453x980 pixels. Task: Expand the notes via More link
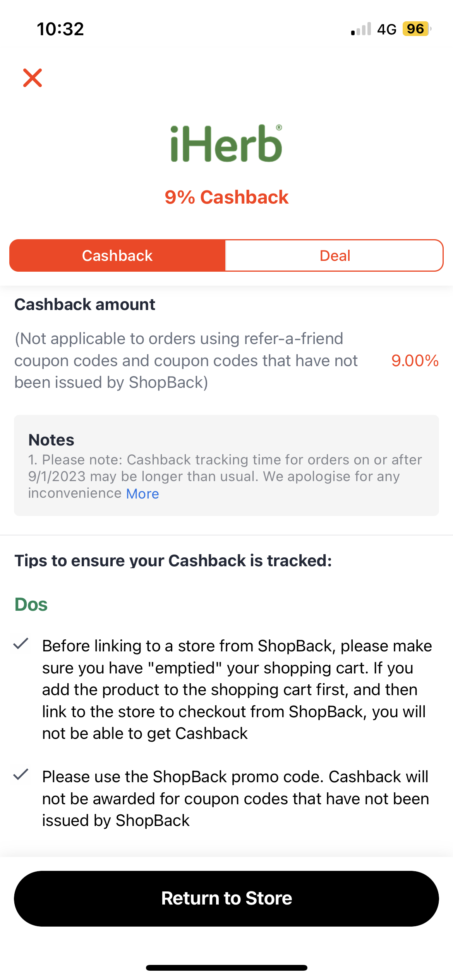[x=142, y=494]
